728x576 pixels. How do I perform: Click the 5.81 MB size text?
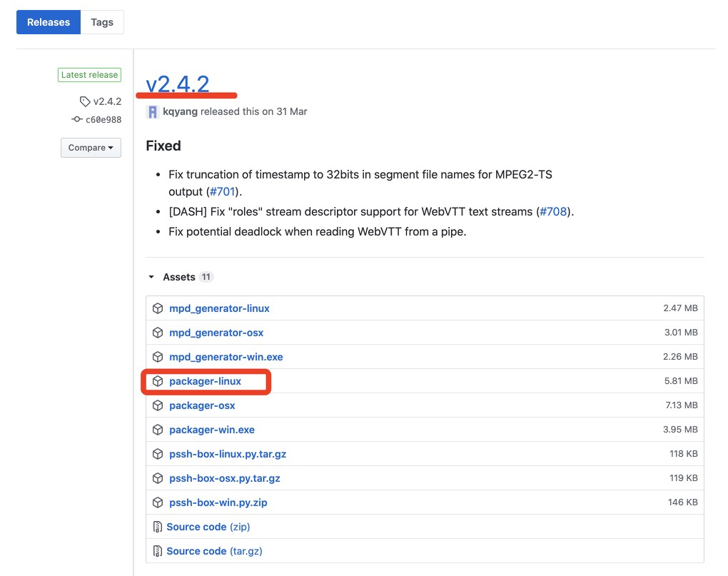click(x=681, y=380)
